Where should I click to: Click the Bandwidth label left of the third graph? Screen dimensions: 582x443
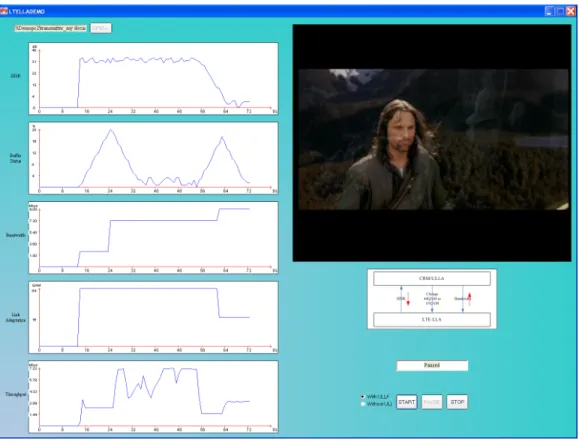point(16,235)
